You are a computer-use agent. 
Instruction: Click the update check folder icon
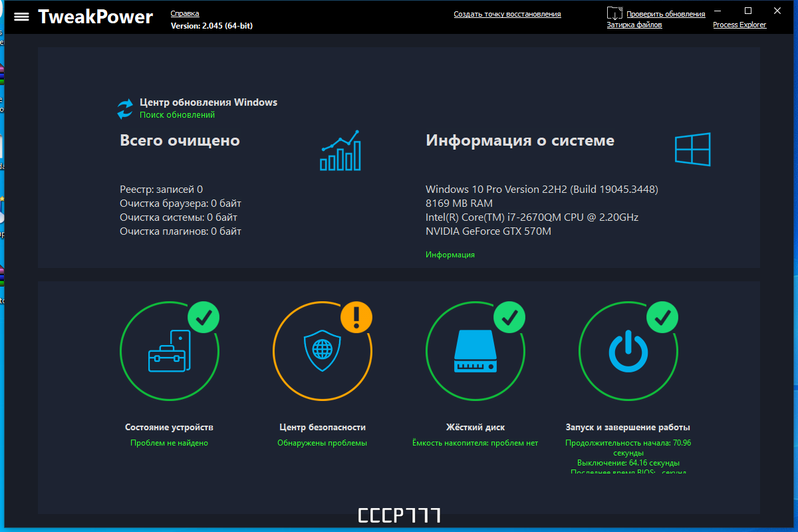point(615,13)
